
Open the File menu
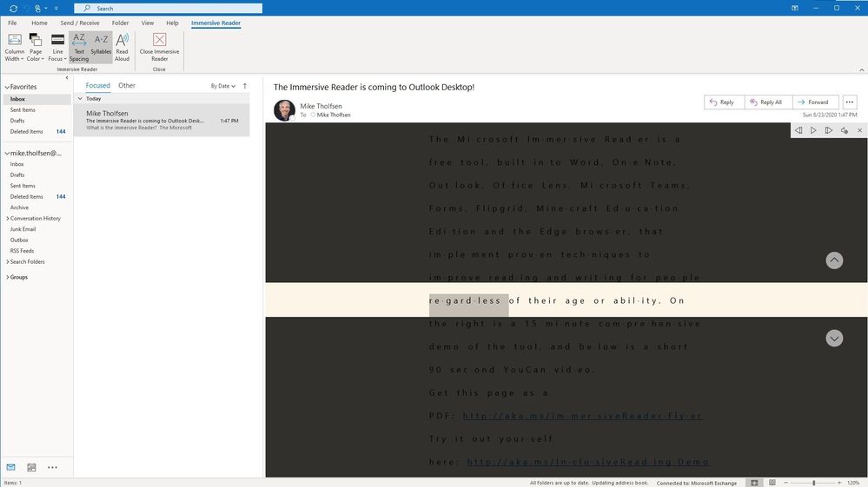(x=12, y=23)
